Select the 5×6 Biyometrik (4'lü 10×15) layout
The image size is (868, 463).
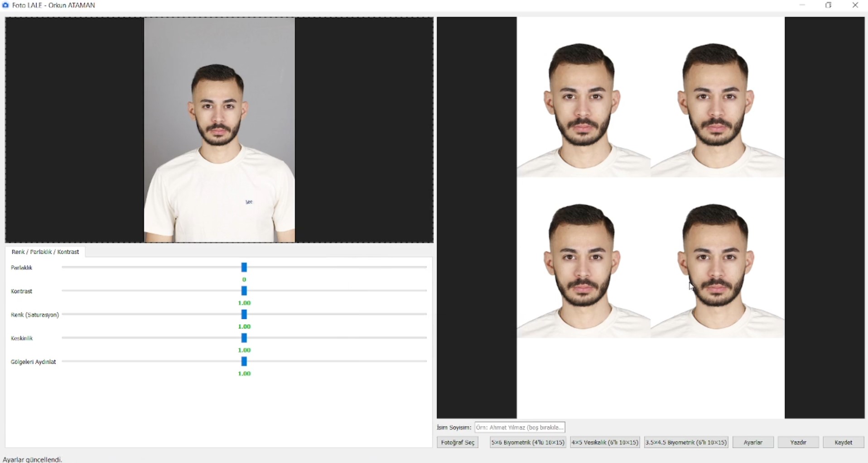pyautogui.click(x=528, y=442)
